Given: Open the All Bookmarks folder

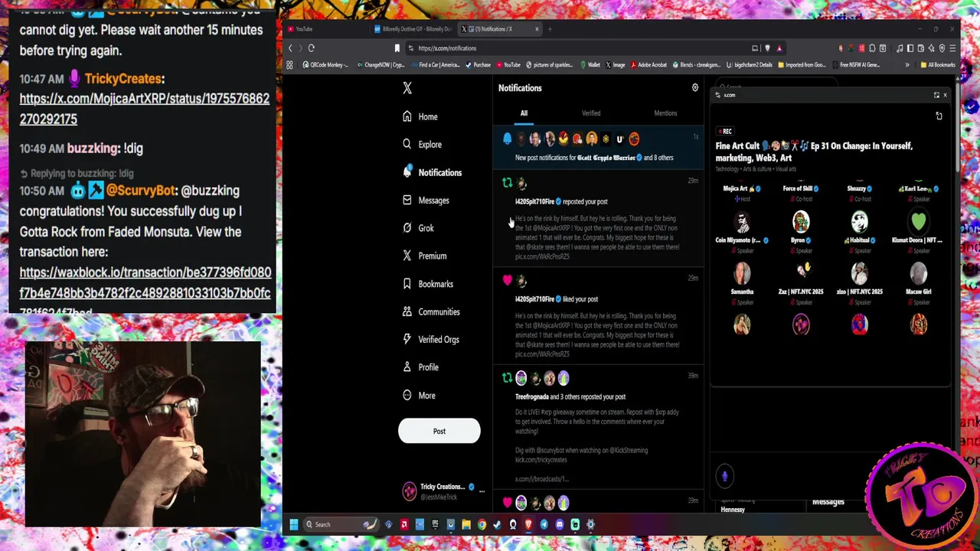Looking at the screenshot, I should click(938, 65).
